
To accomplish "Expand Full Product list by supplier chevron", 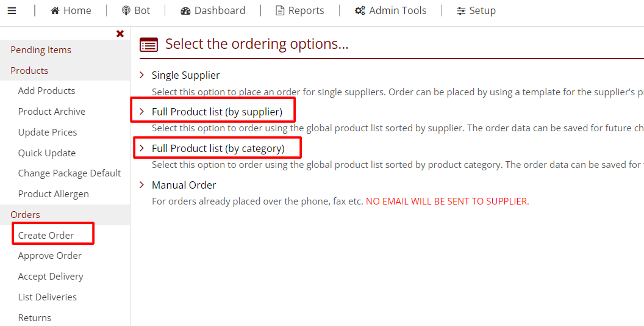I will pyautogui.click(x=142, y=112).
